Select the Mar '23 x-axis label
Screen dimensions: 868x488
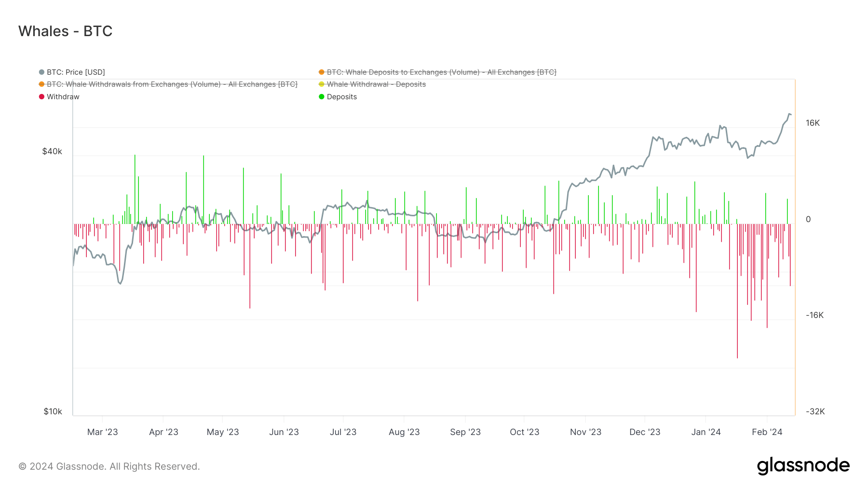click(102, 432)
